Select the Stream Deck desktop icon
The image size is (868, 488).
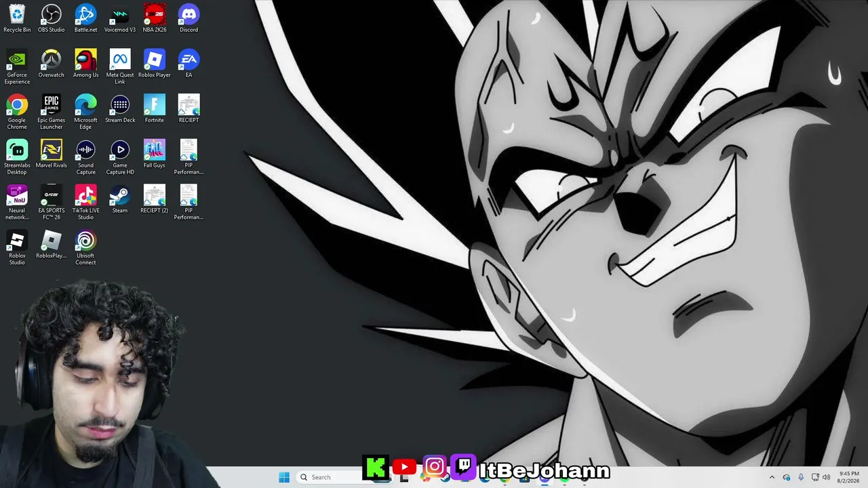coord(120,109)
